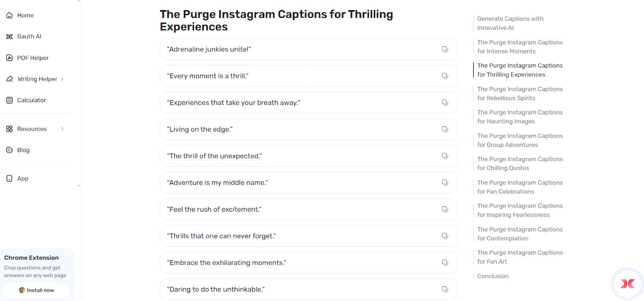Copy the caption 'Adrenaline junkies unite!'
The image size is (644, 301).
click(x=444, y=49)
